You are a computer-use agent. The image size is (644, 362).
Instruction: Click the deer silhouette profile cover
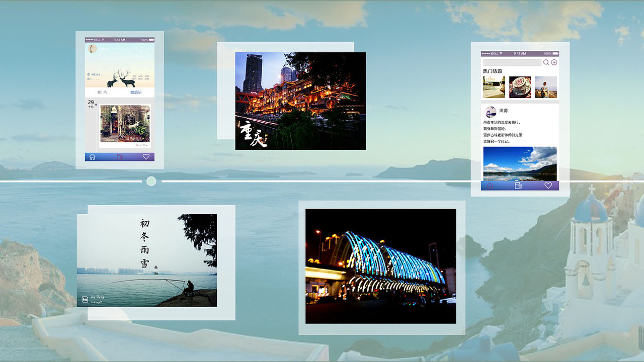click(120, 65)
